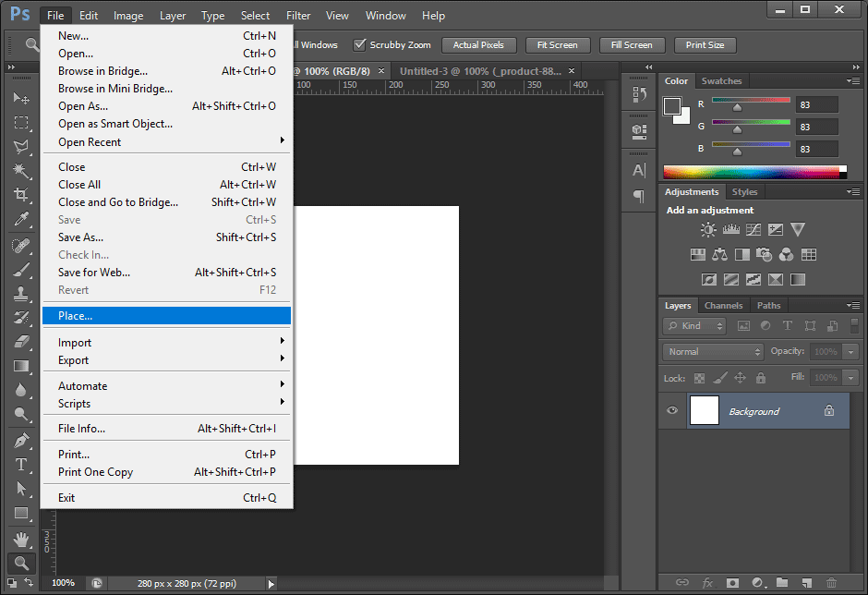Create a new layer in Layers panel
Image resolution: width=868 pixels, height=595 pixels.
click(x=805, y=583)
